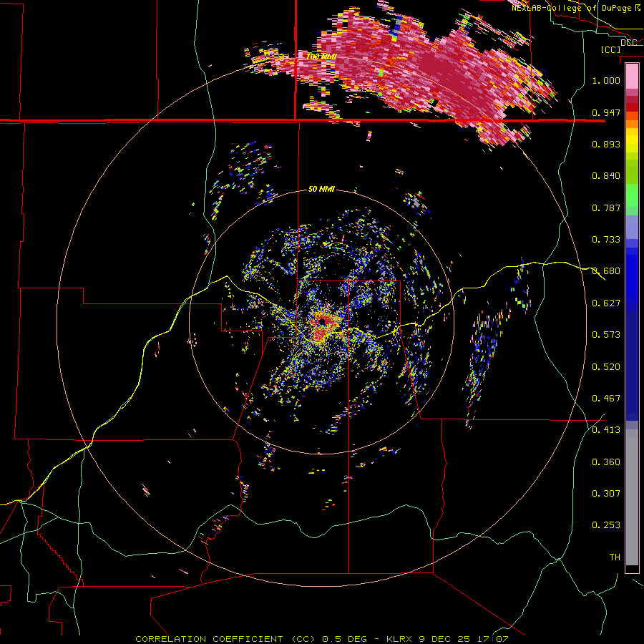Viewport: 644px width, 644px height.
Task: Click the 17:07 timestamp in caption
Action: (492, 639)
